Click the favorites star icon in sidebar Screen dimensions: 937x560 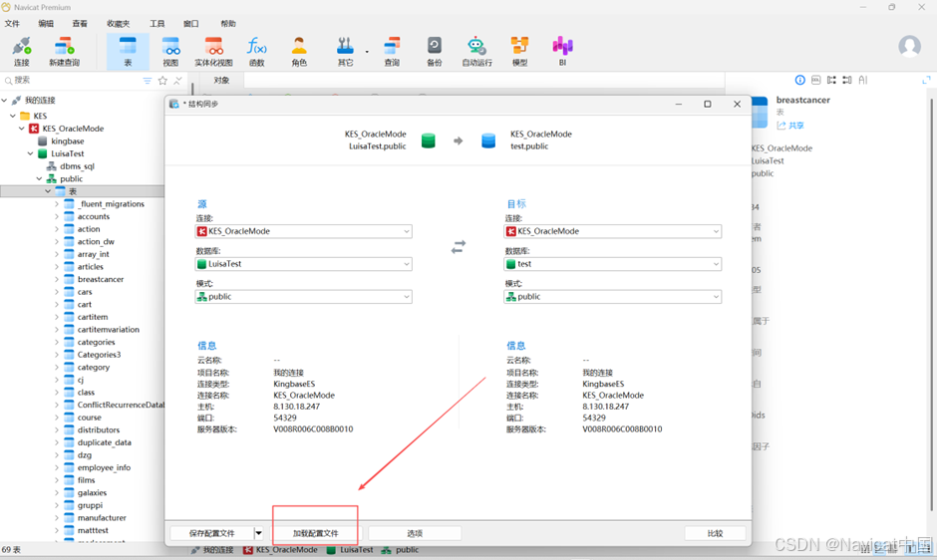click(x=162, y=80)
